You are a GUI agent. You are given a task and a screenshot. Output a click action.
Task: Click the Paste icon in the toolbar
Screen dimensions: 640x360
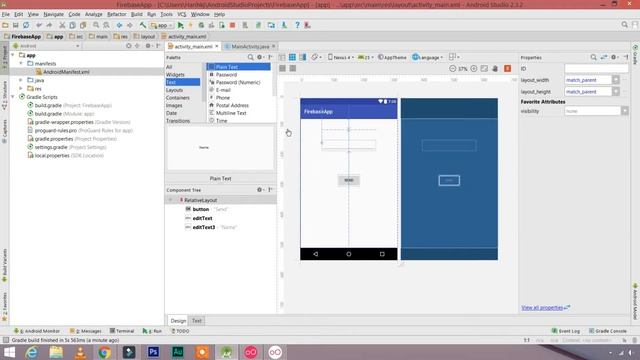click(83, 25)
